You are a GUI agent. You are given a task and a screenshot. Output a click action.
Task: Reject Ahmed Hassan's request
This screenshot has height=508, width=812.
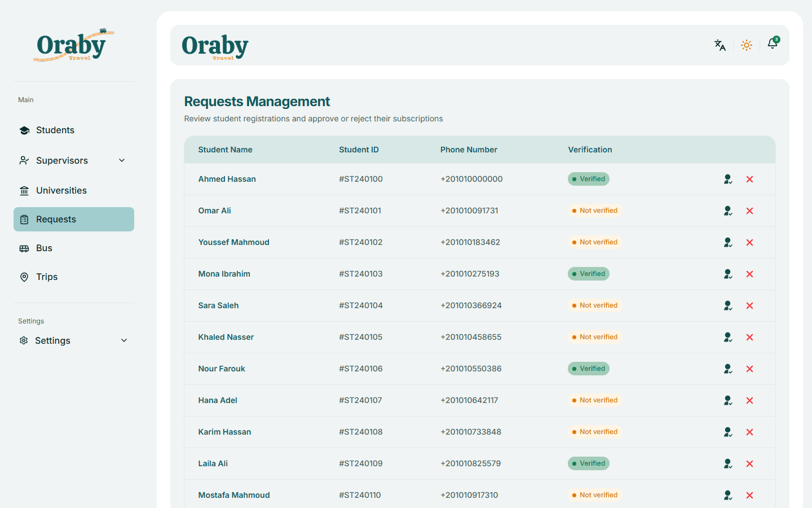click(x=750, y=179)
